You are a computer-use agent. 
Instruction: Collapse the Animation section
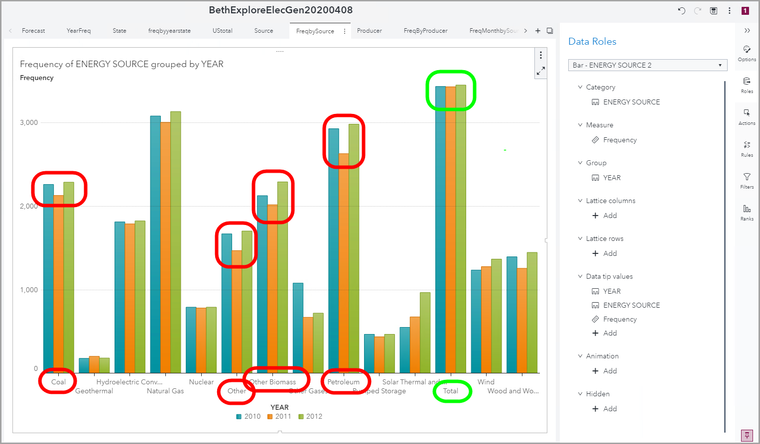point(580,355)
